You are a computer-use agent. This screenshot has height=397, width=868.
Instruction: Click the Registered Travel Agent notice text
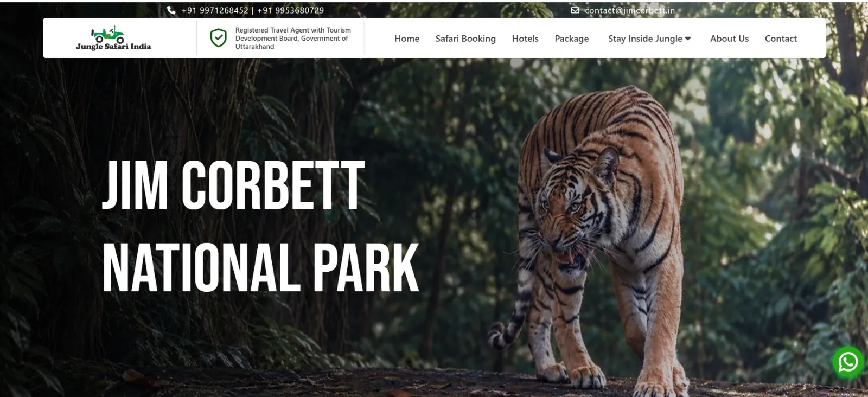[293, 38]
